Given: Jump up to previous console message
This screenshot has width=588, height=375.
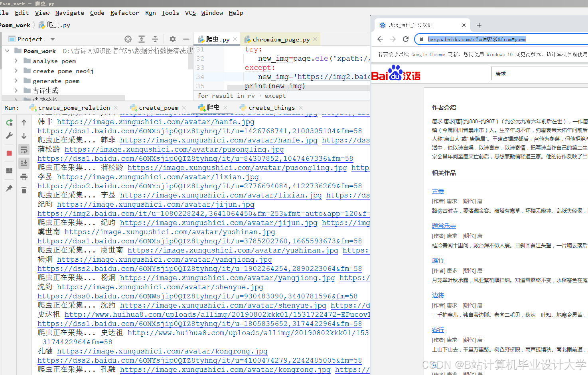Looking at the screenshot, I should (x=24, y=122).
